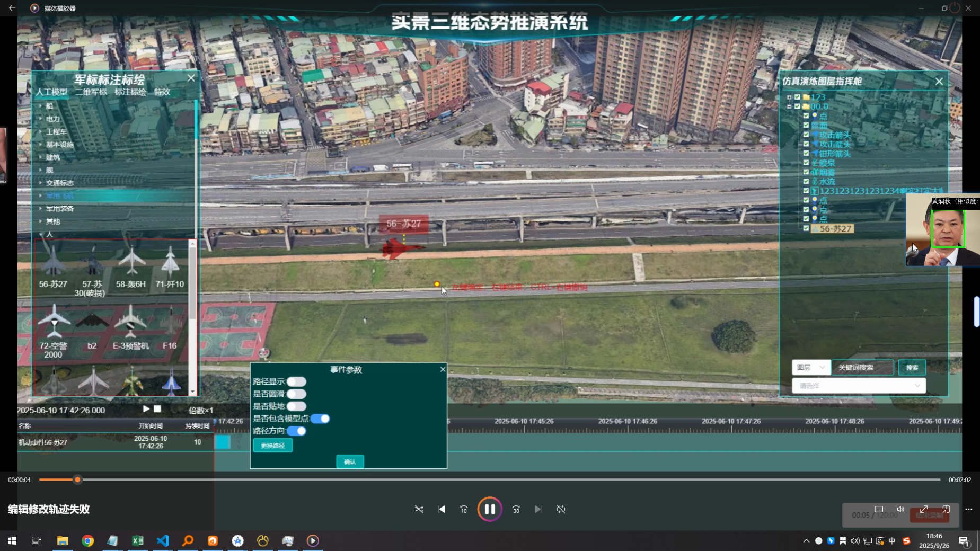Toggle shuffle playback icon
Image resolution: width=980 pixels, height=551 pixels.
tap(419, 509)
